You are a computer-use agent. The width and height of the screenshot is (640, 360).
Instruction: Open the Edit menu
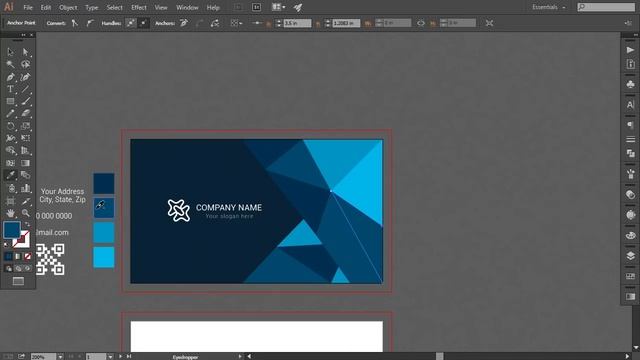click(46, 7)
